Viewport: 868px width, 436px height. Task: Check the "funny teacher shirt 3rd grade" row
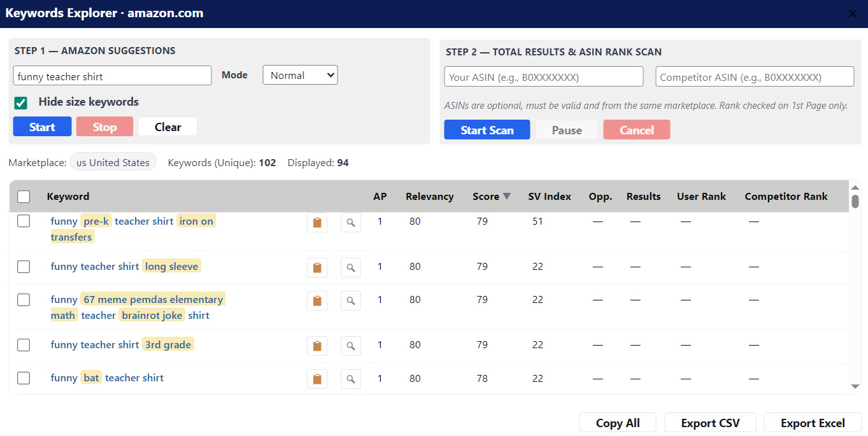(24, 345)
